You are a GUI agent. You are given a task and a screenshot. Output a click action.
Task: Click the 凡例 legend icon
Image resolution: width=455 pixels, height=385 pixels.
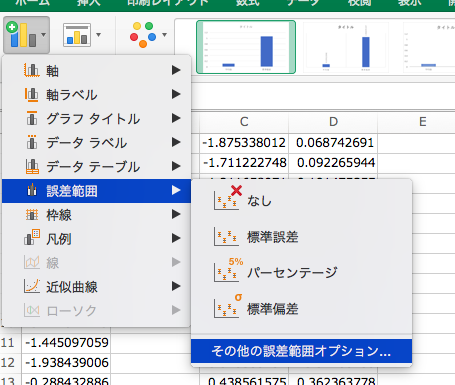click(32, 237)
